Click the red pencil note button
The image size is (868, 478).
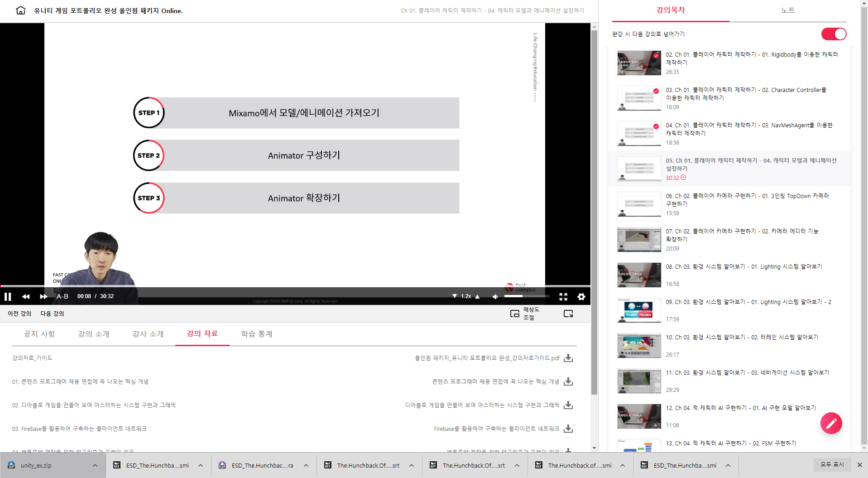(x=831, y=423)
